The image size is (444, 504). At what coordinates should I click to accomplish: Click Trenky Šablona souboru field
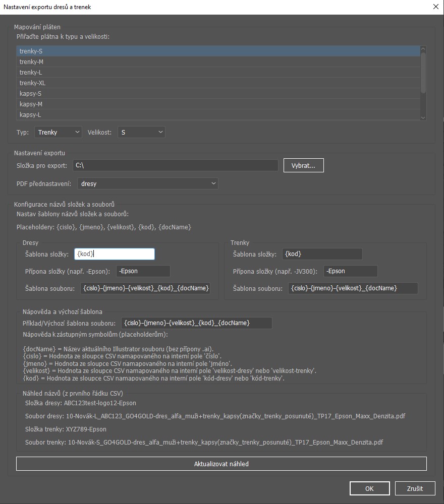(x=353, y=288)
